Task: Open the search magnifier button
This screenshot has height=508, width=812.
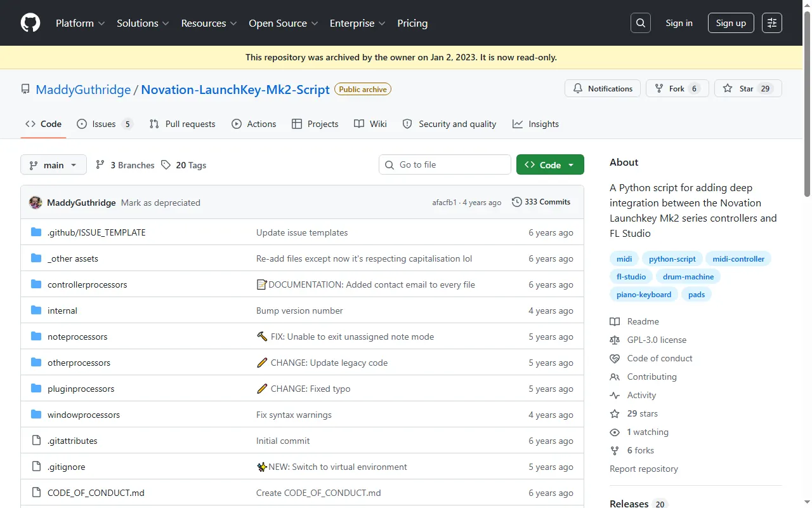Action: (x=641, y=23)
